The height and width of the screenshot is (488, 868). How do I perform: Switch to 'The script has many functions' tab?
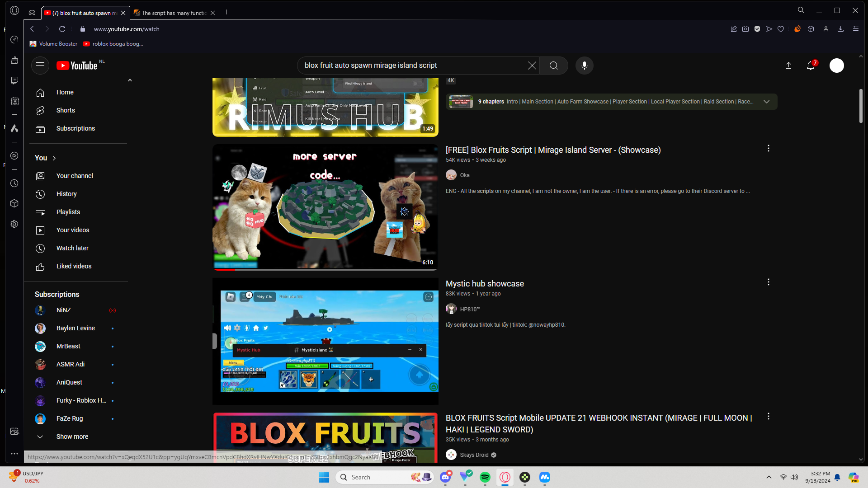point(175,13)
